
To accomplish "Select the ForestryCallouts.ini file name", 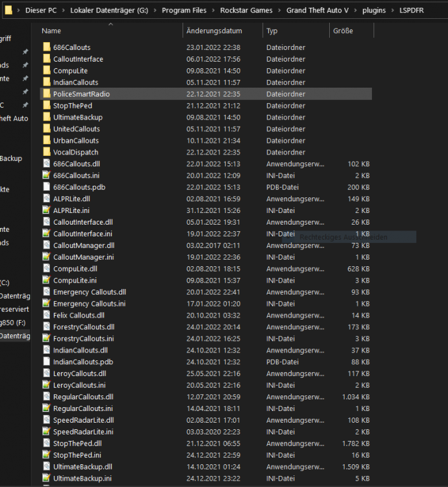I will coord(84,338).
